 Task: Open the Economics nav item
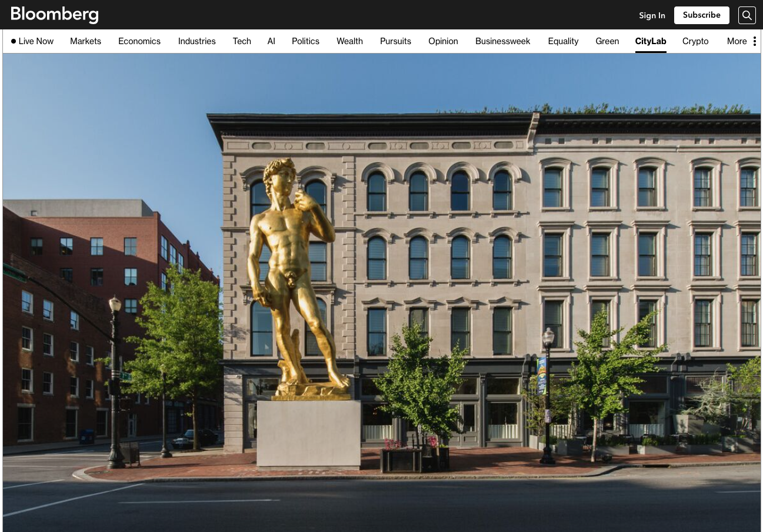coord(139,41)
